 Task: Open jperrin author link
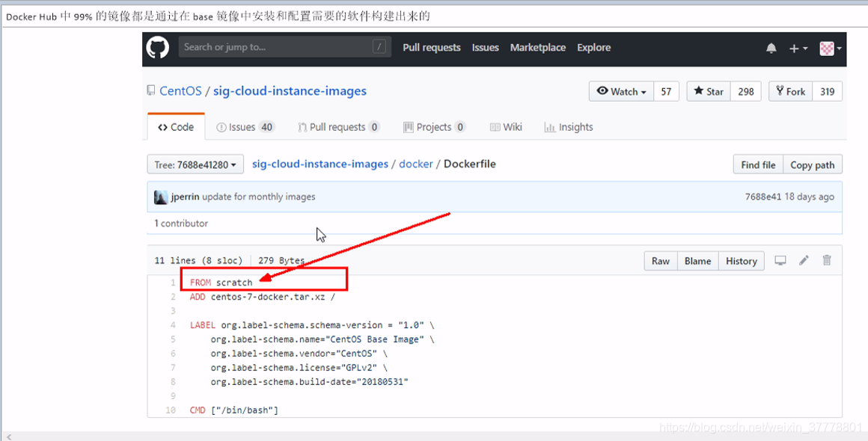[x=186, y=197]
